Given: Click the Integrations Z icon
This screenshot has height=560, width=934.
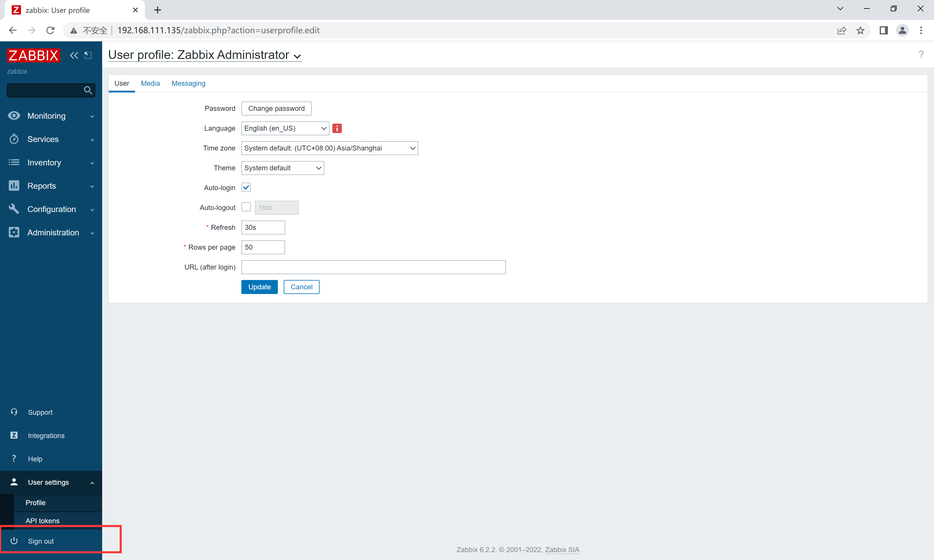Looking at the screenshot, I should (14, 435).
